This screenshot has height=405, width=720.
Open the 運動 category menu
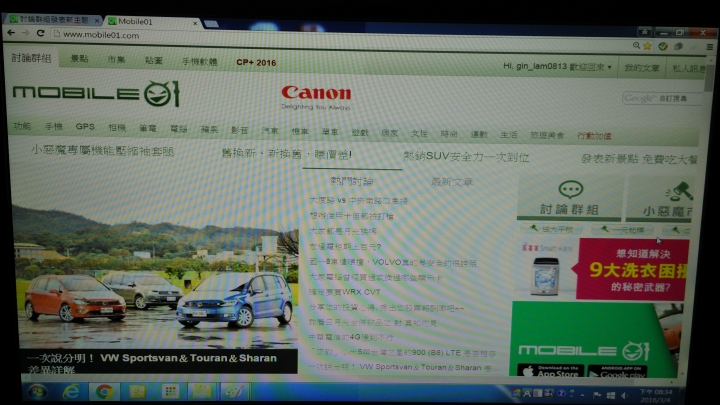coord(478,135)
